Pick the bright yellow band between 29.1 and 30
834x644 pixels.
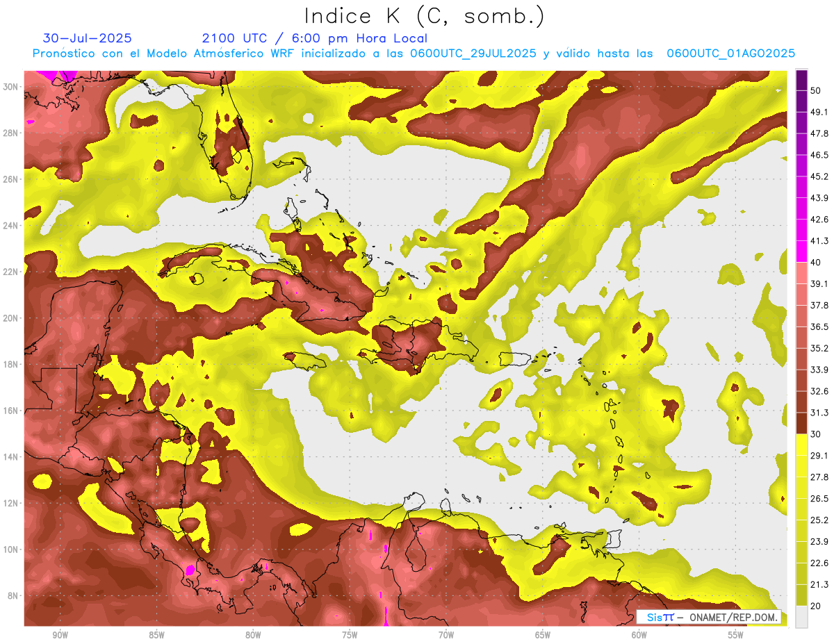click(x=801, y=445)
